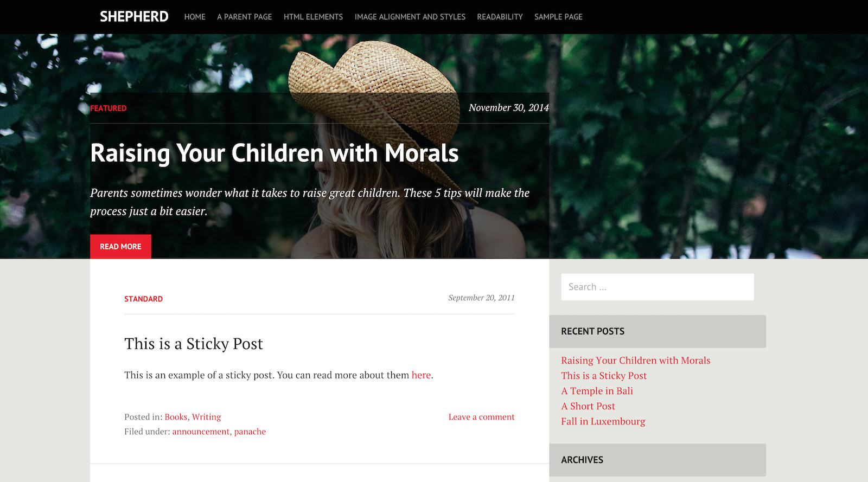
Task: Open the Home menu item
Action: pyautogui.click(x=195, y=17)
